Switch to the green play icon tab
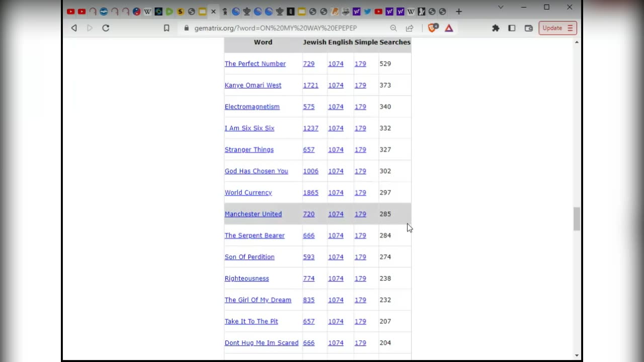The image size is (644, 362). pyautogui.click(x=170, y=11)
